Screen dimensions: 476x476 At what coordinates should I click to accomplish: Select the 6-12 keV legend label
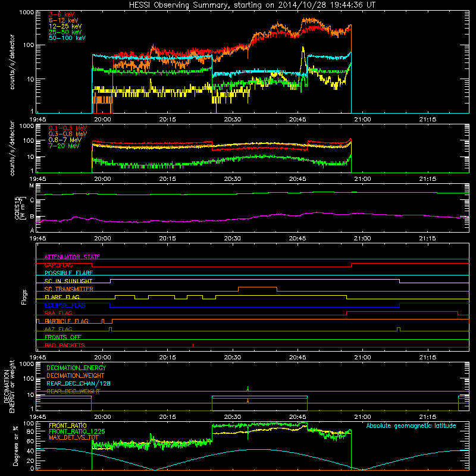click(64, 20)
